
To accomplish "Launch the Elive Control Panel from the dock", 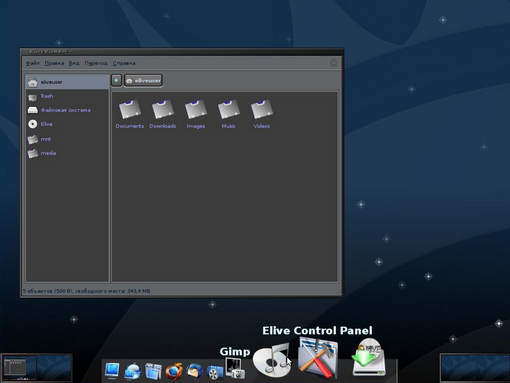I will point(318,358).
